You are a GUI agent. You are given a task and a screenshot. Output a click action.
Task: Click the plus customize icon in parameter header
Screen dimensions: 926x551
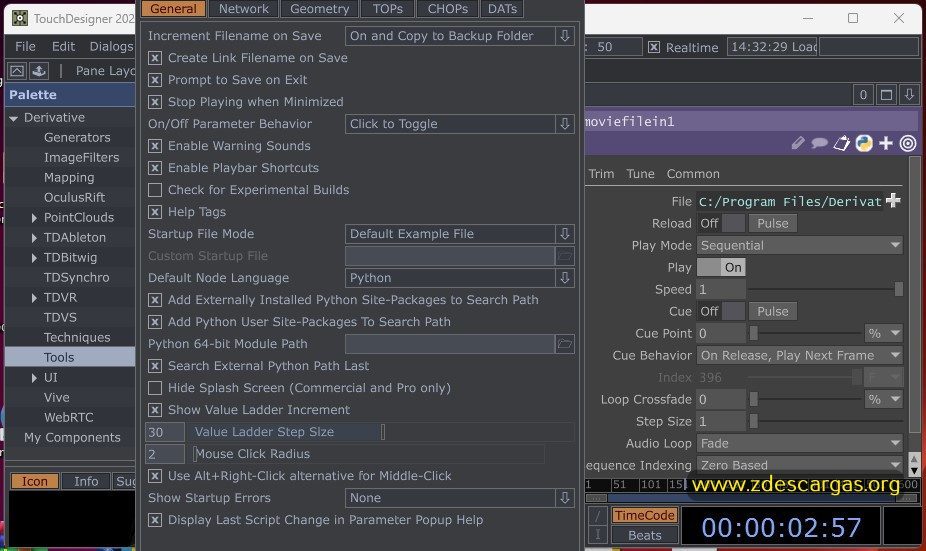pyautogui.click(x=886, y=143)
